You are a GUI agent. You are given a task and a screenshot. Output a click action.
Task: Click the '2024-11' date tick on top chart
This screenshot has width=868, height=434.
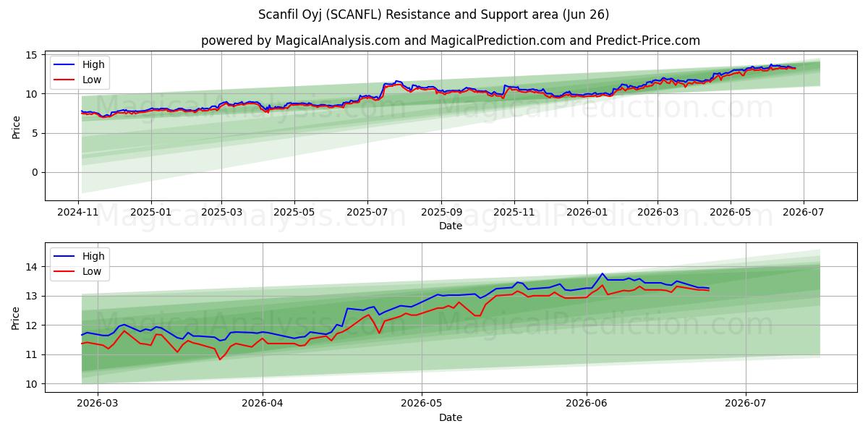(x=78, y=213)
